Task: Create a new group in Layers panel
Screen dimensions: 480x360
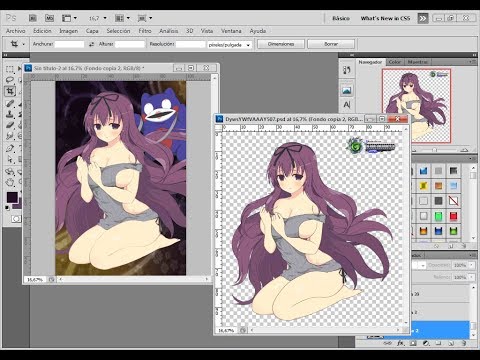Action: (438, 343)
